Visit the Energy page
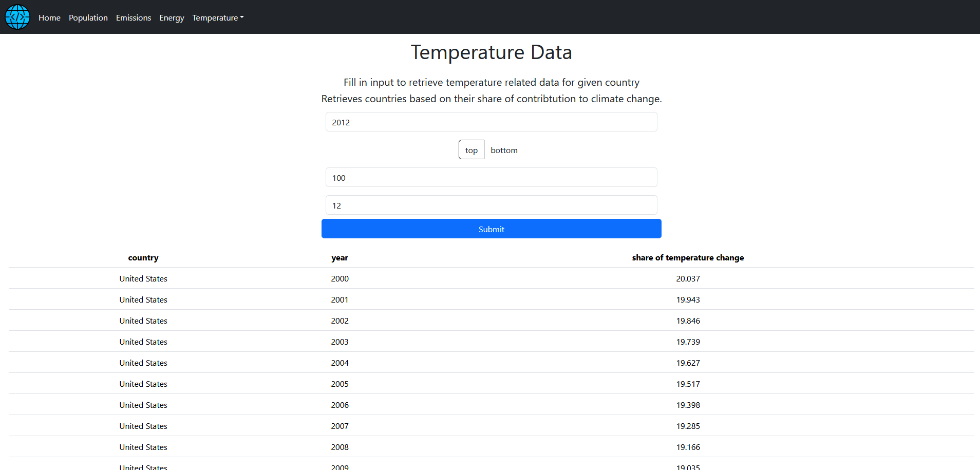980x470 pixels. click(171, 17)
